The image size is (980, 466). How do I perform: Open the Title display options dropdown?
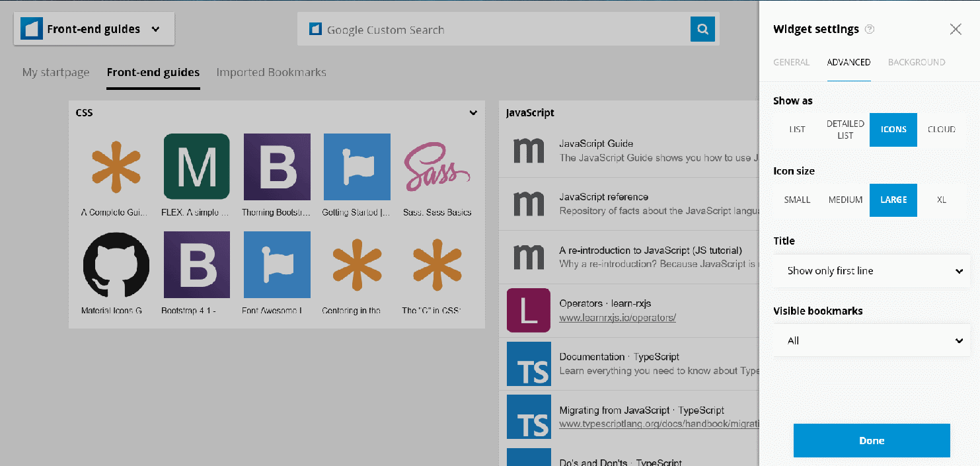tap(871, 270)
